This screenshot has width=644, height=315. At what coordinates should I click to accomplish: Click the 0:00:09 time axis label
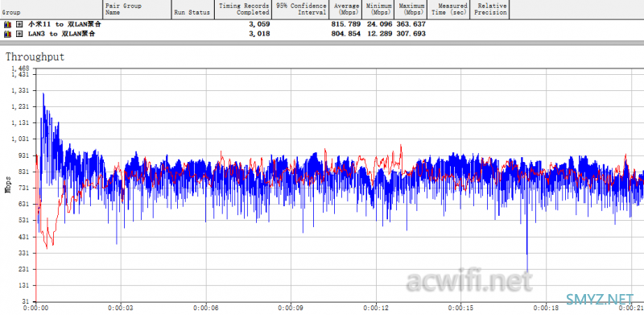291,308
